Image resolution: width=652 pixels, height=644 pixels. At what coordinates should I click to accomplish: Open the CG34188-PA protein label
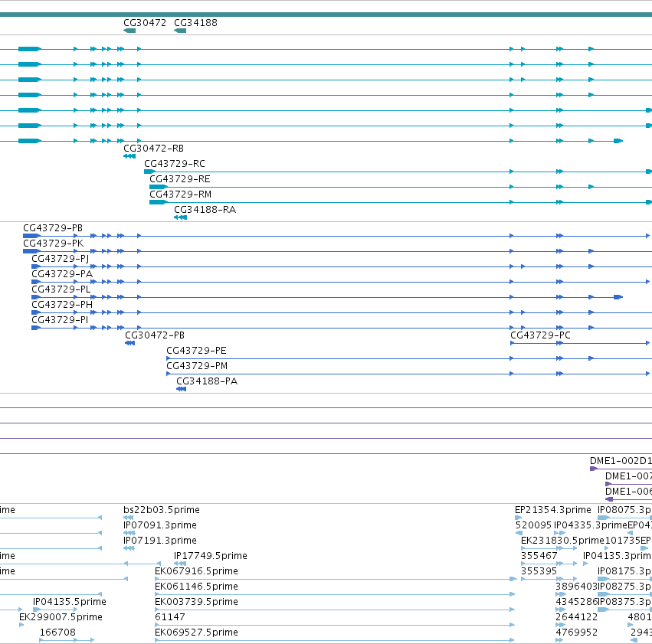click(x=207, y=381)
